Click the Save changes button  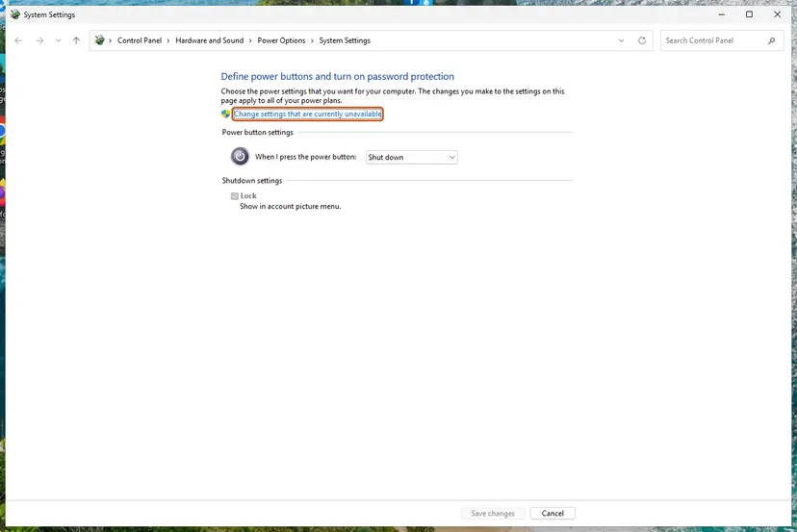493,513
